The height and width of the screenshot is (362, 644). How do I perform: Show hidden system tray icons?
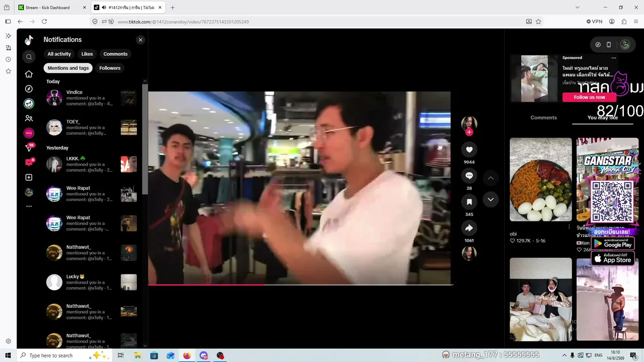(x=564, y=355)
